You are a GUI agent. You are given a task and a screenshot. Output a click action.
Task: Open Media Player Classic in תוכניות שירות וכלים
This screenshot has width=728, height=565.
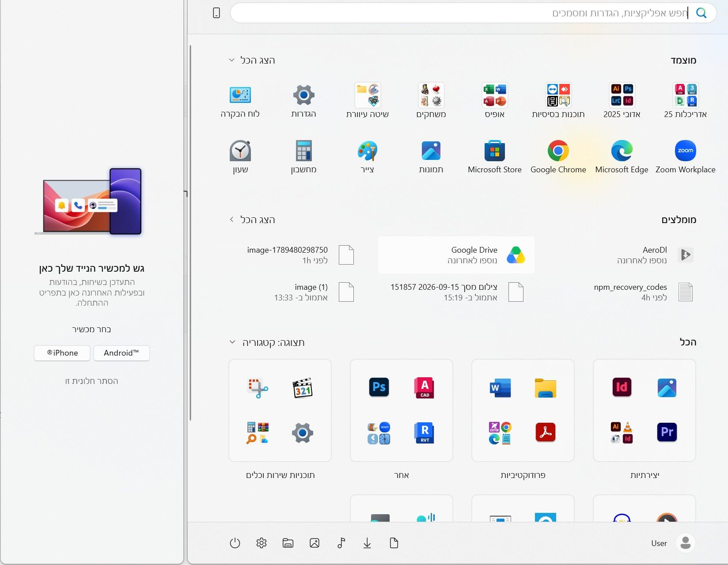303,388
